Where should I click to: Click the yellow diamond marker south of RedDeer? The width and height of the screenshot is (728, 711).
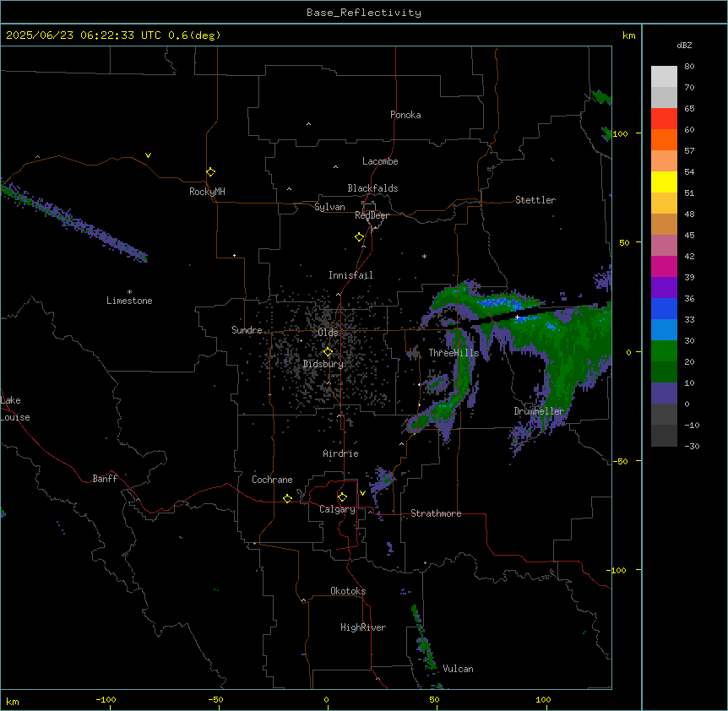click(359, 237)
